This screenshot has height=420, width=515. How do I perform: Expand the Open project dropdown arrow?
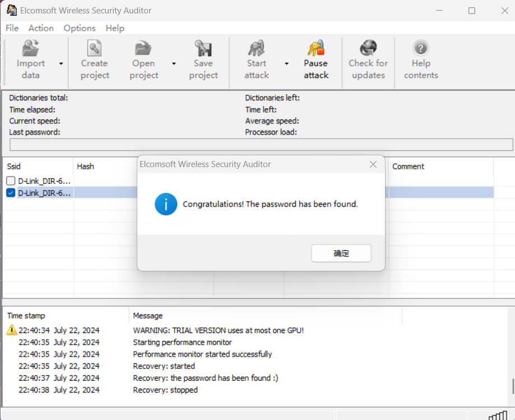174,63
